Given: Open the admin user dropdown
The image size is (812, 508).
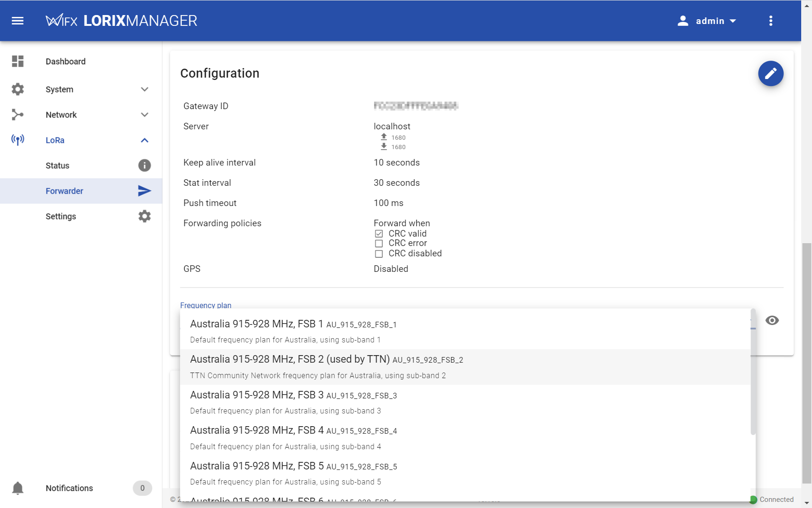Looking at the screenshot, I should 707,21.
